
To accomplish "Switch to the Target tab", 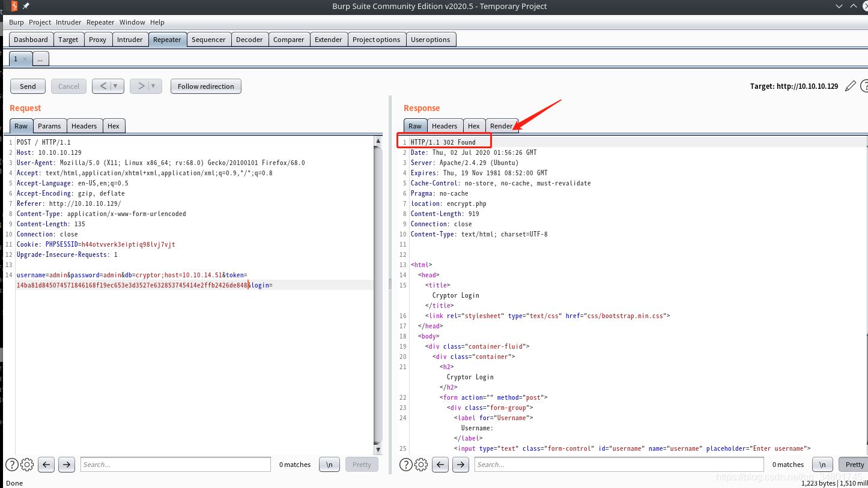I will 68,40.
